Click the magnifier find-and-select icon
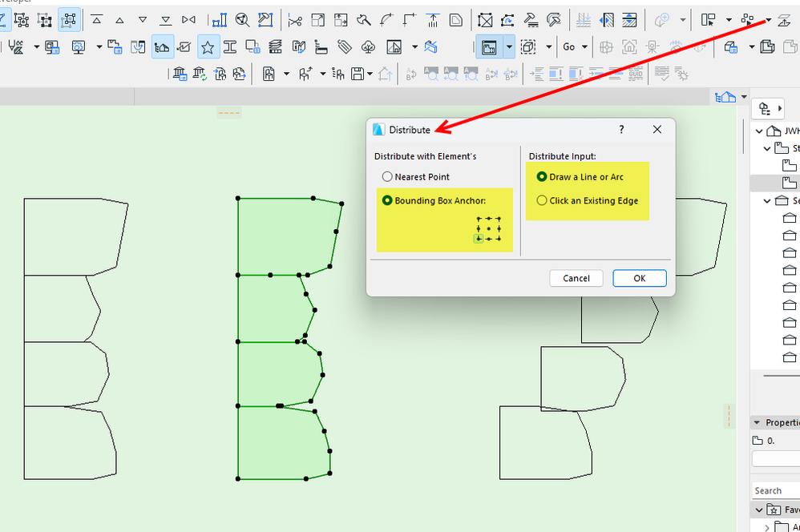The width and height of the screenshot is (800, 532). tap(242, 20)
